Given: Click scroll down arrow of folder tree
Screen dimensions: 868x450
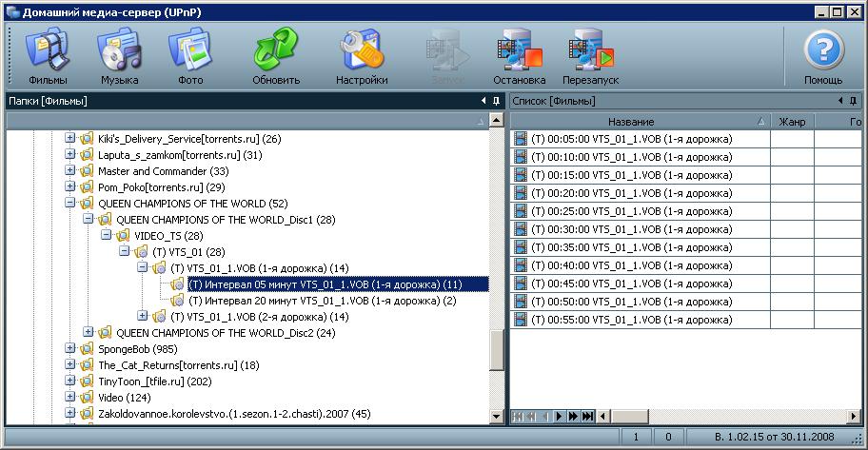Looking at the screenshot, I should coord(497,417).
